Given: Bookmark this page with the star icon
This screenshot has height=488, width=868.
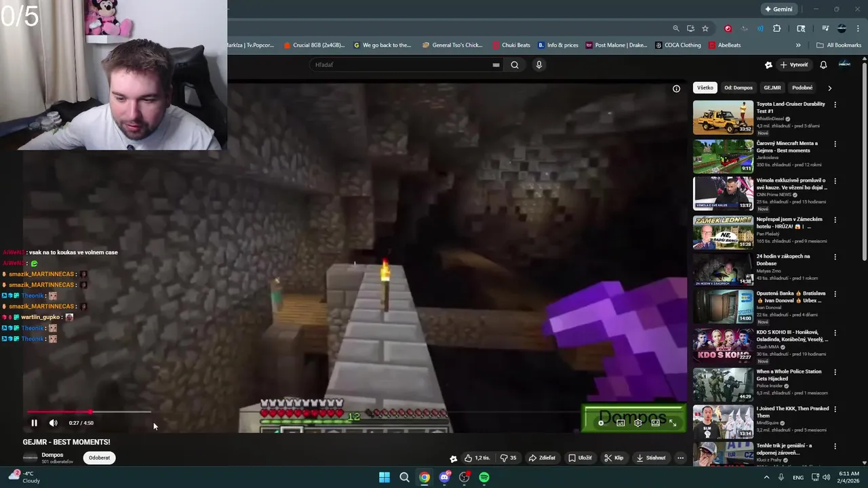Looking at the screenshot, I should (x=705, y=28).
